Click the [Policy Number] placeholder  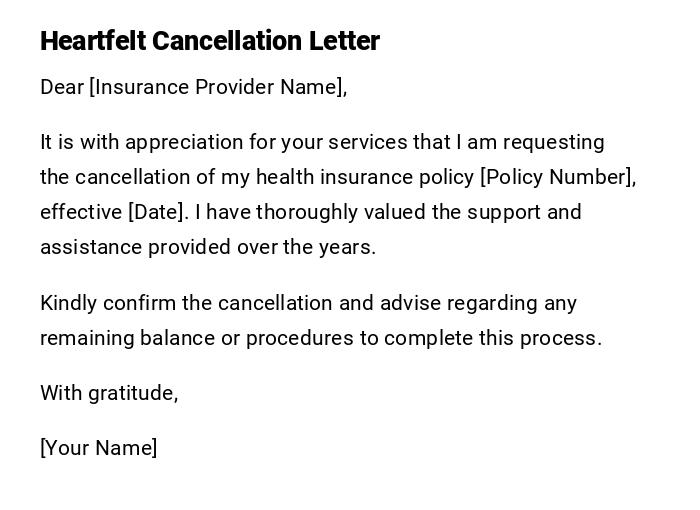coord(557,177)
